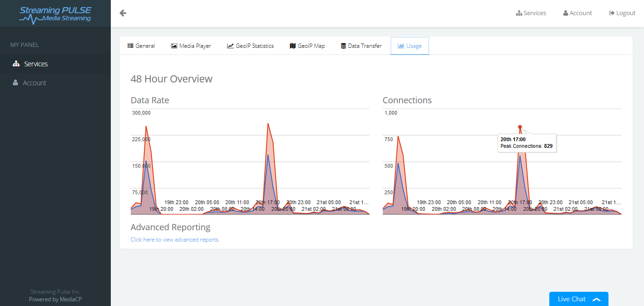Click the Media Player tab image icon
Viewport: 644px width, 306px height.
[x=174, y=46]
